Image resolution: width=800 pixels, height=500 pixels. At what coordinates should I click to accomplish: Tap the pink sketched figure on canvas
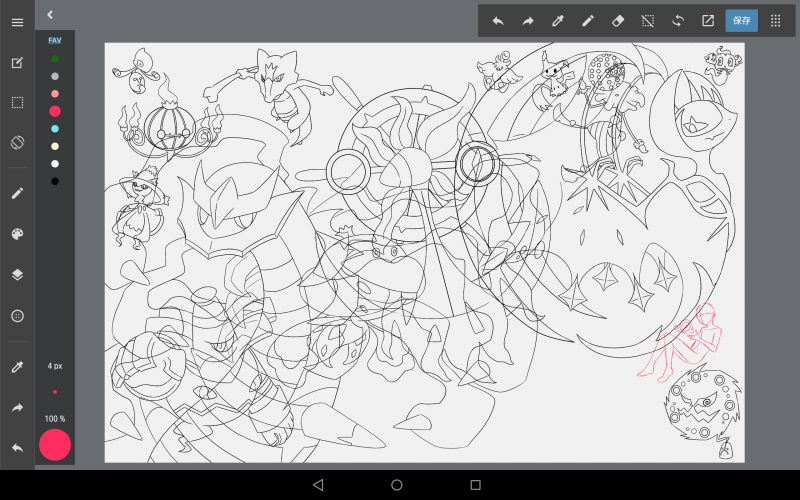[x=681, y=343]
